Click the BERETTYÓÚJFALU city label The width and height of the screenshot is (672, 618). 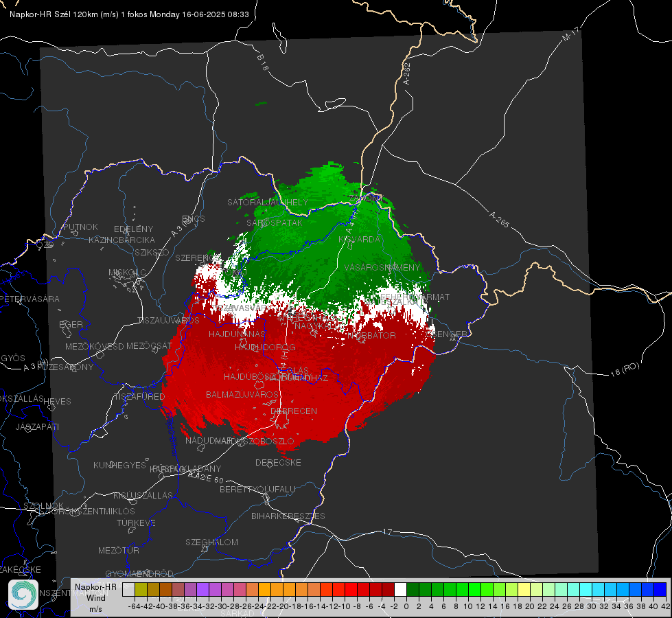tap(257, 489)
